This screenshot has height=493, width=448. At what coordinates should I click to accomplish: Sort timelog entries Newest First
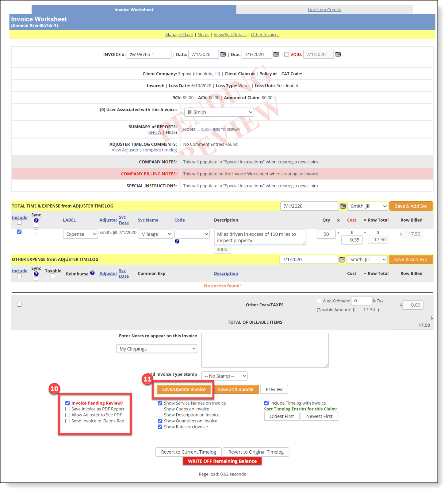pos(319,416)
